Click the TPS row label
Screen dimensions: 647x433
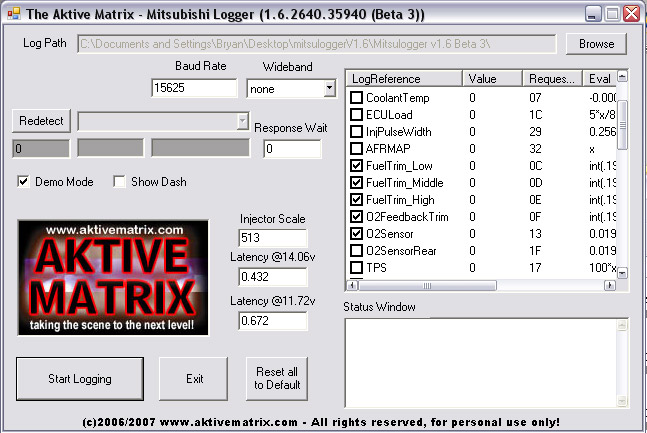pyautogui.click(x=376, y=267)
